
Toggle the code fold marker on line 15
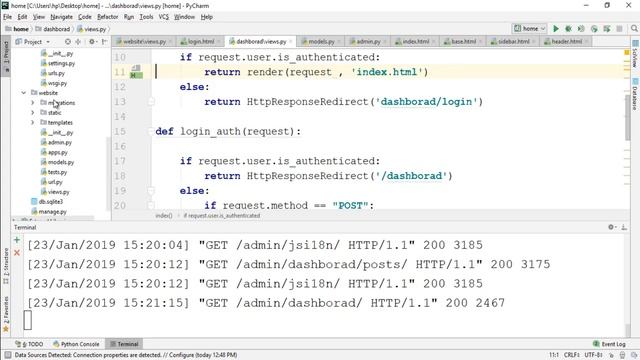151,131
